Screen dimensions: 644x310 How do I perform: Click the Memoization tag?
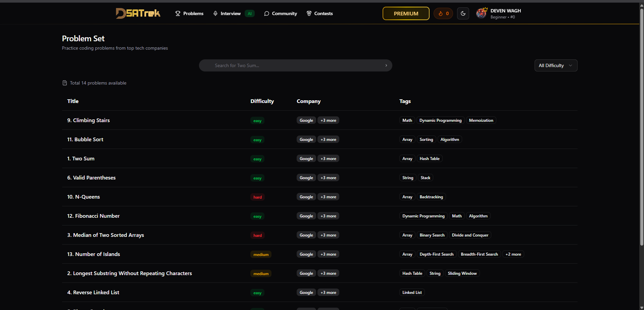(481, 120)
